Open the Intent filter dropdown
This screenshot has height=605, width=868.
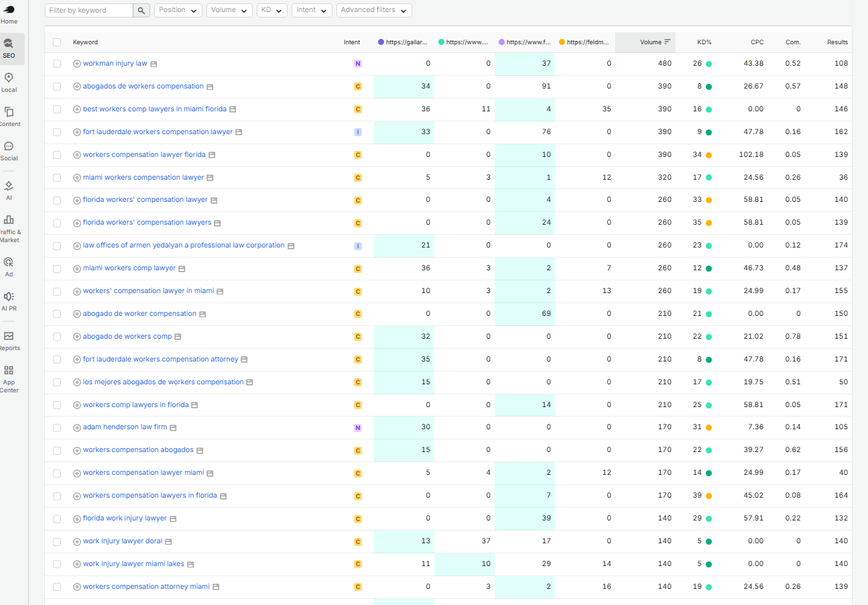(x=312, y=10)
